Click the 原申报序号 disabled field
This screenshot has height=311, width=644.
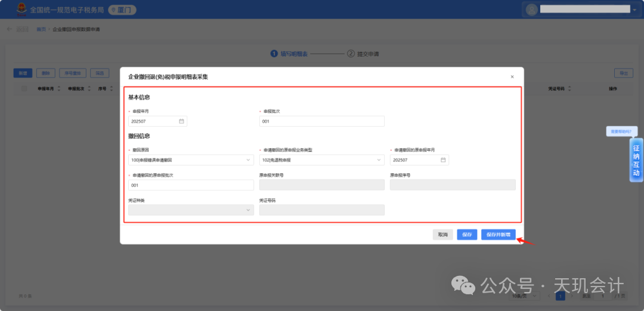point(453,185)
